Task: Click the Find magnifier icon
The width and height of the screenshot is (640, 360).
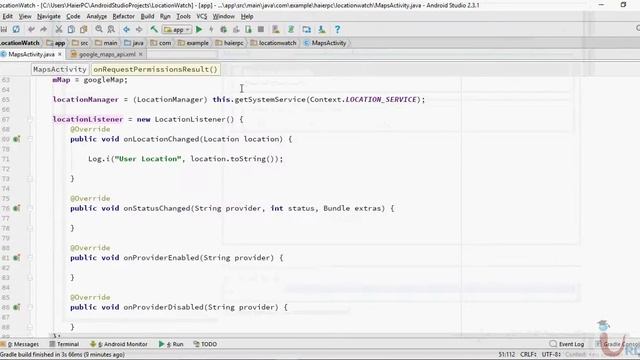Action: [x=99, y=29]
